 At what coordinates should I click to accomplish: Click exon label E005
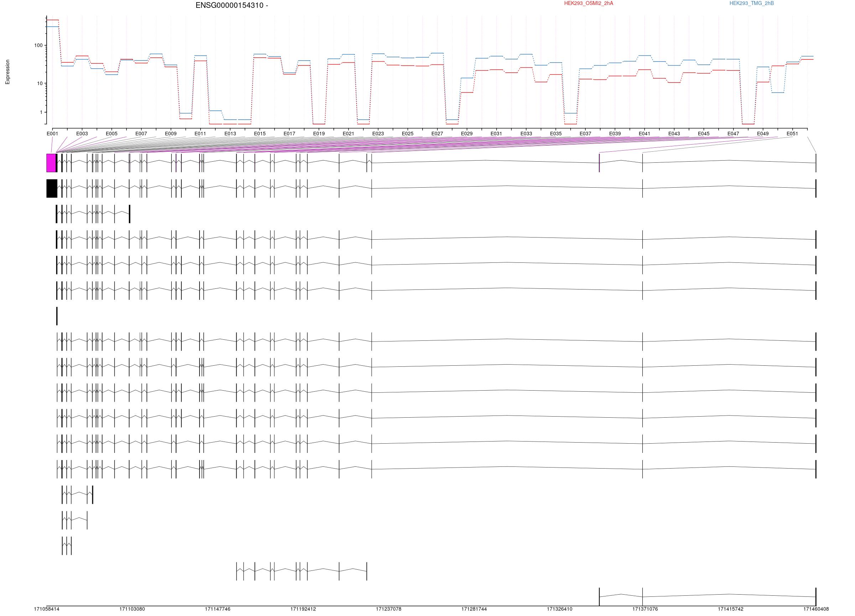pos(112,134)
